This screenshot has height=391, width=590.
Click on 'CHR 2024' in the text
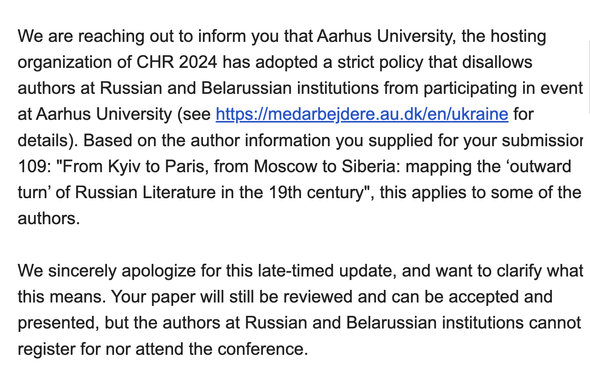tap(176, 62)
